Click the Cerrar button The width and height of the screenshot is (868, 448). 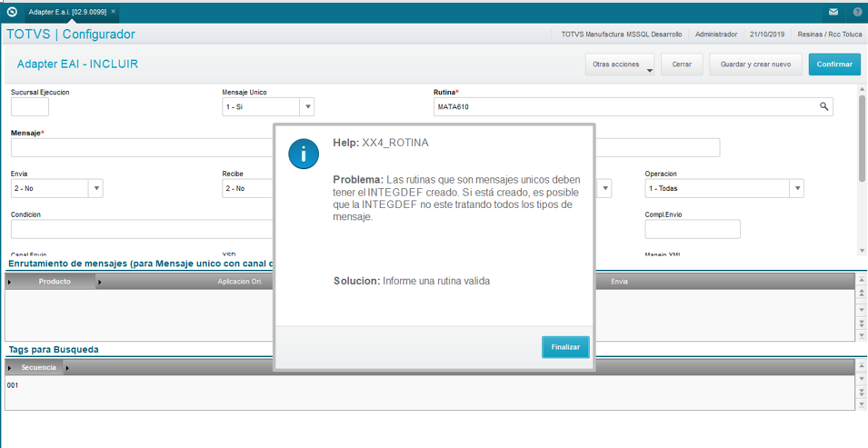[x=682, y=65]
